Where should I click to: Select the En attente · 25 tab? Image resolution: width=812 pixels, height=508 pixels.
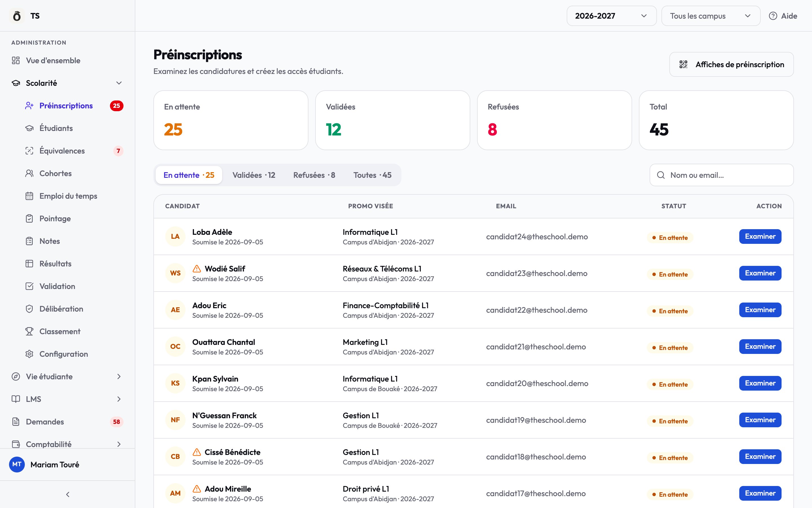[189, 175]
